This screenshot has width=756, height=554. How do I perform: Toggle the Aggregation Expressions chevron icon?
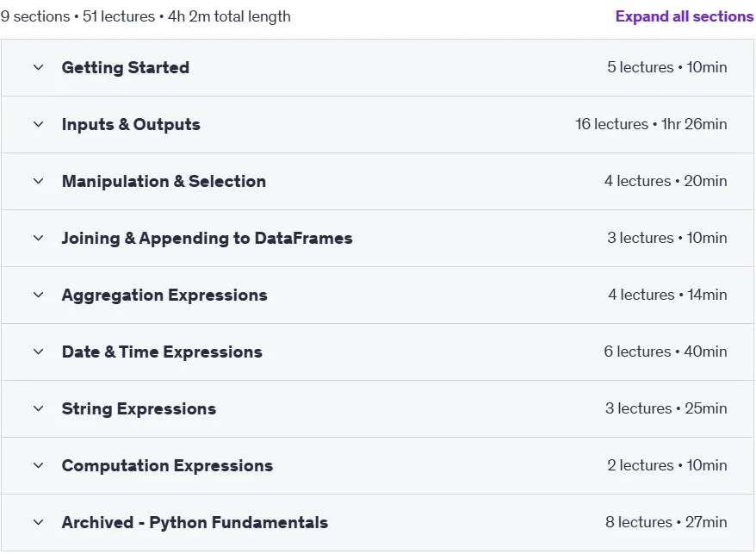(39, 295)
